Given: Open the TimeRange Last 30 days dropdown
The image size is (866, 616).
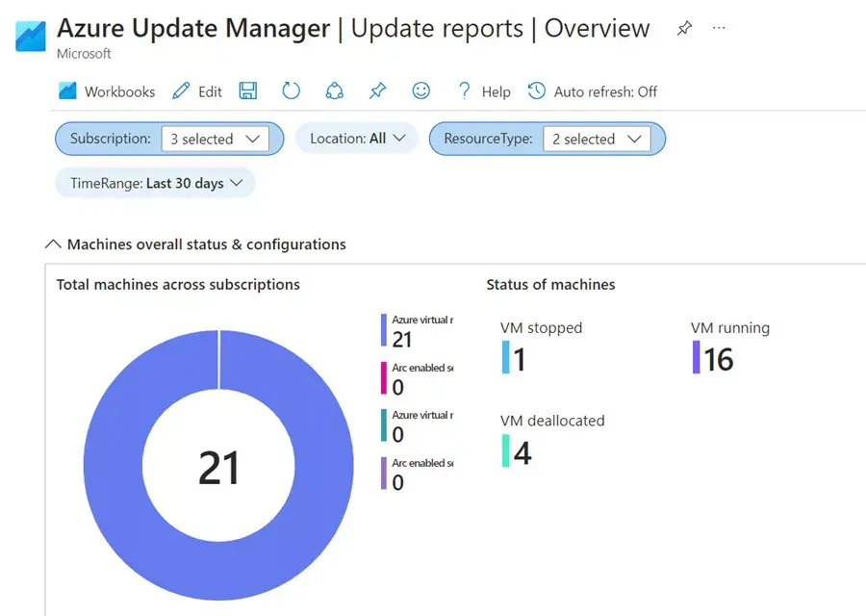Looking at the screenshot, I should coord(155,183).
